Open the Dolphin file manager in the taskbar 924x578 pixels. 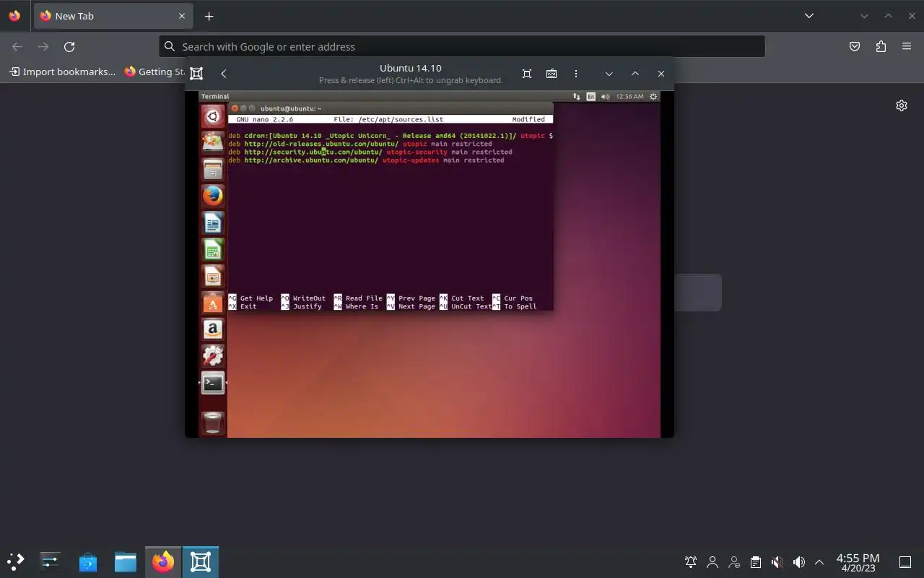(x=126, y=561)
